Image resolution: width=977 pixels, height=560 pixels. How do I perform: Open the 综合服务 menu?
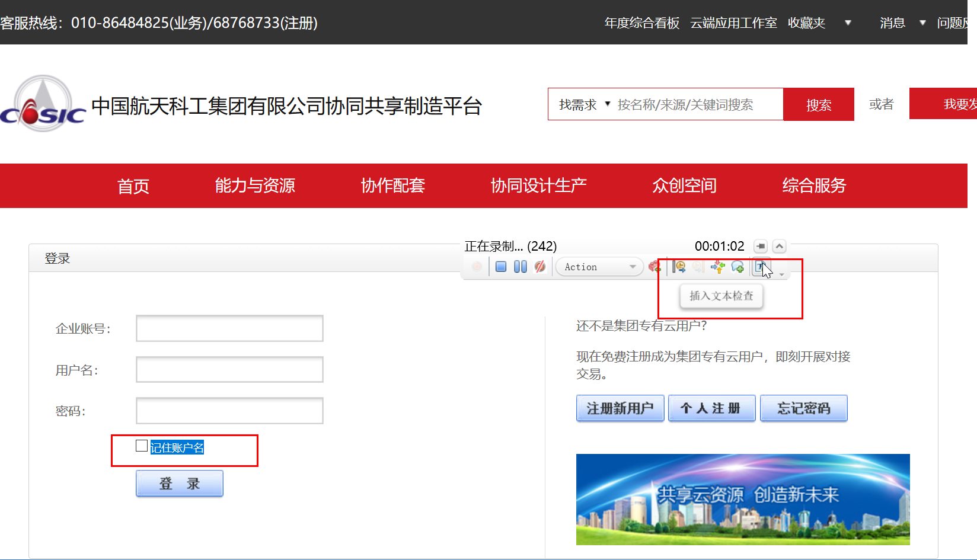pos(815,185)
